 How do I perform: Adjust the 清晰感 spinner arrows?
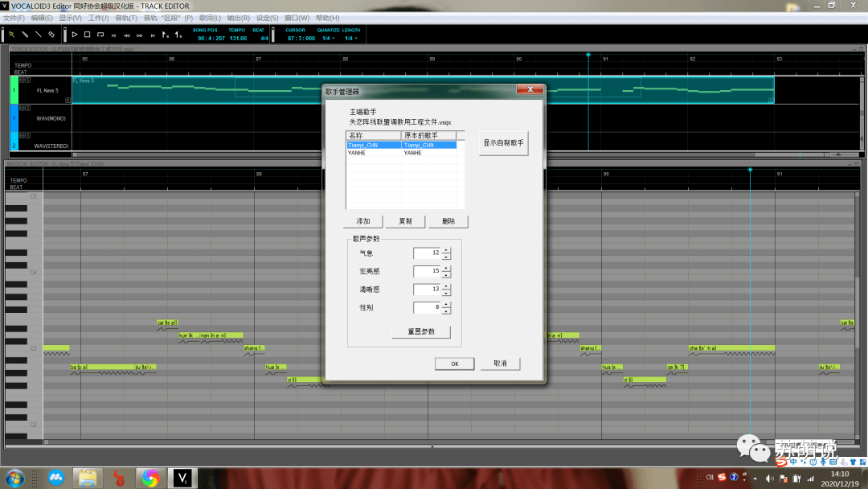click(x=446, y=290)
